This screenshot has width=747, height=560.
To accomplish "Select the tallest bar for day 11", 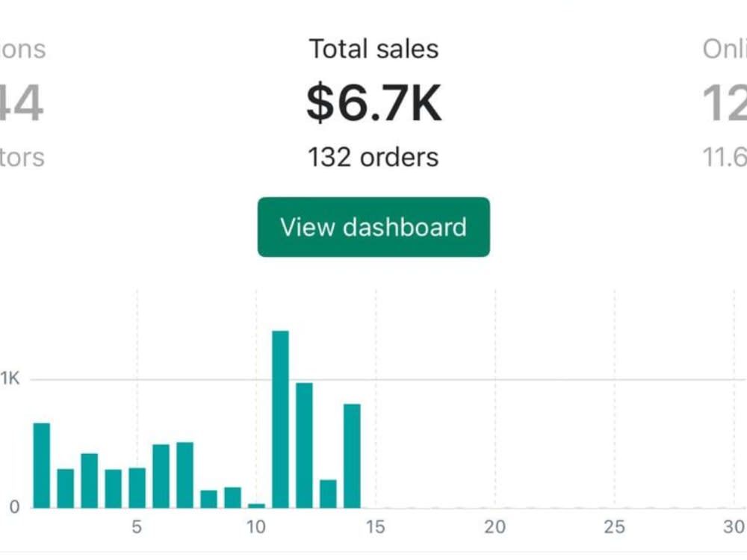I will pos(280,419).
